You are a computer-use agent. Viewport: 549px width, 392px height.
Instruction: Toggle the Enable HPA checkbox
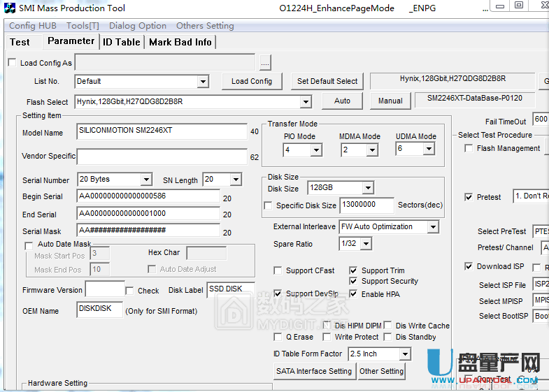point(354,294)
